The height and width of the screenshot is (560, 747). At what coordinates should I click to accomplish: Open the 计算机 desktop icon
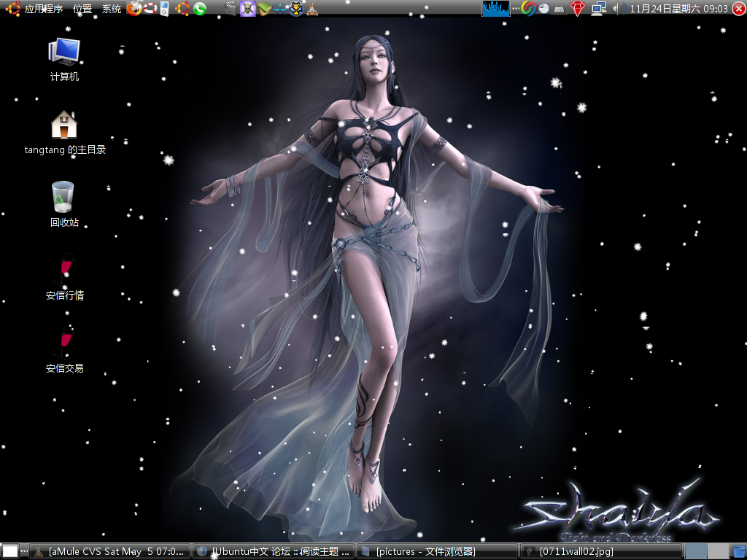[64, 60]
